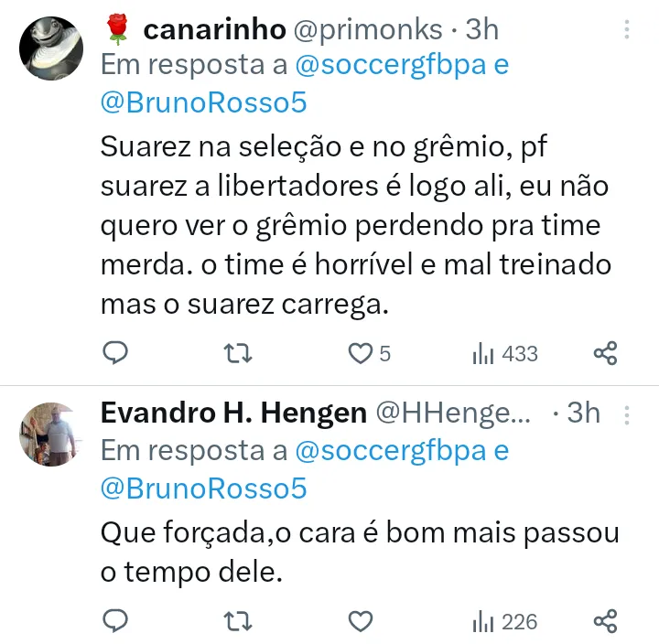Open @BrunoRosso5 mention in Evandro's reply
This screenshot has width=659, height=644.
203,488
